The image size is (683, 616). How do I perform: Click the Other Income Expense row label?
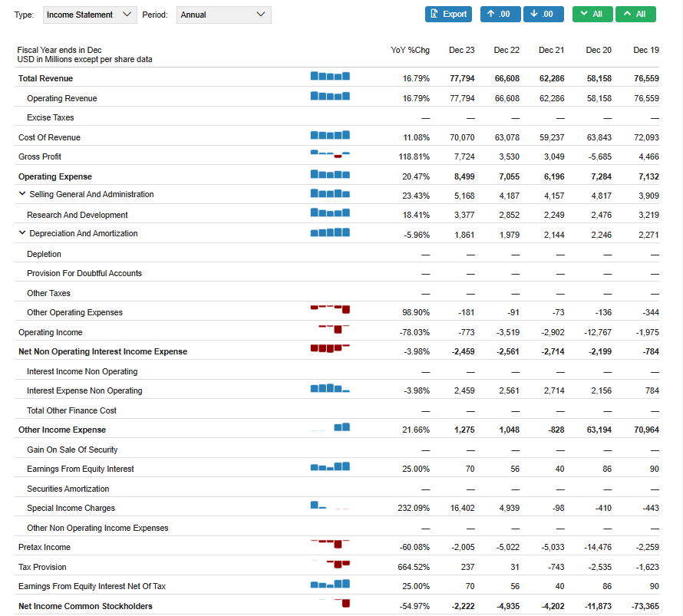click(x=62, y=430)
